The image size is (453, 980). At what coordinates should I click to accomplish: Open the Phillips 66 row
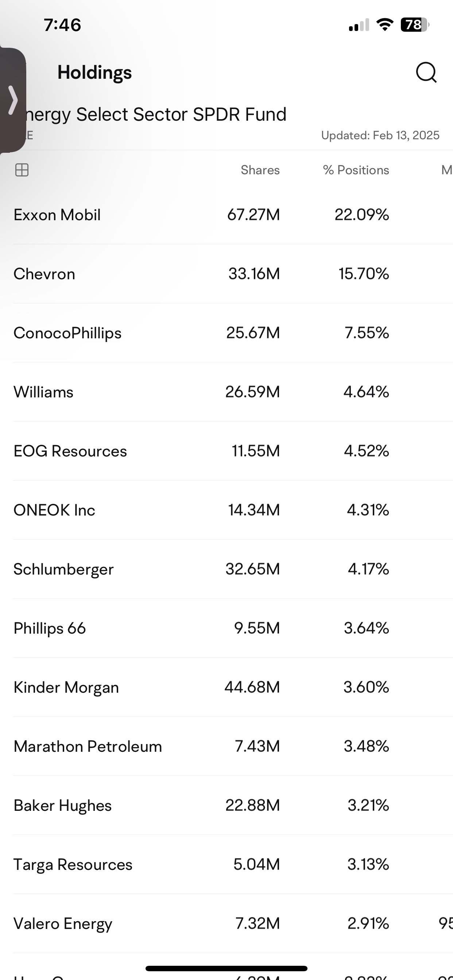click(233, 628)
